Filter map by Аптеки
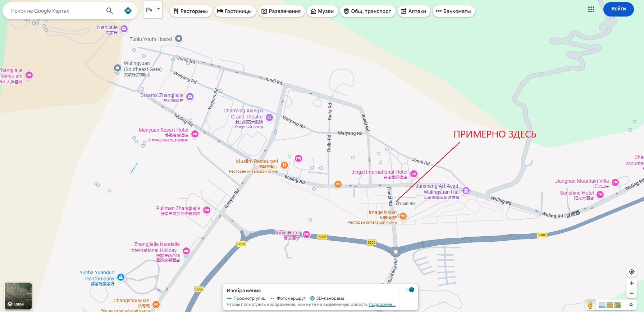This screenshot has height=312, width=644. coord(414,11)
